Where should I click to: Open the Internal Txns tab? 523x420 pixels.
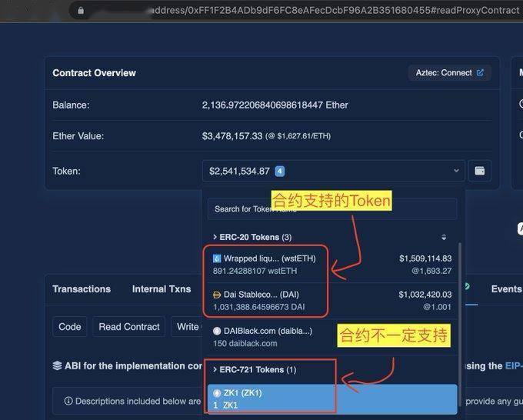coord(162,289)
